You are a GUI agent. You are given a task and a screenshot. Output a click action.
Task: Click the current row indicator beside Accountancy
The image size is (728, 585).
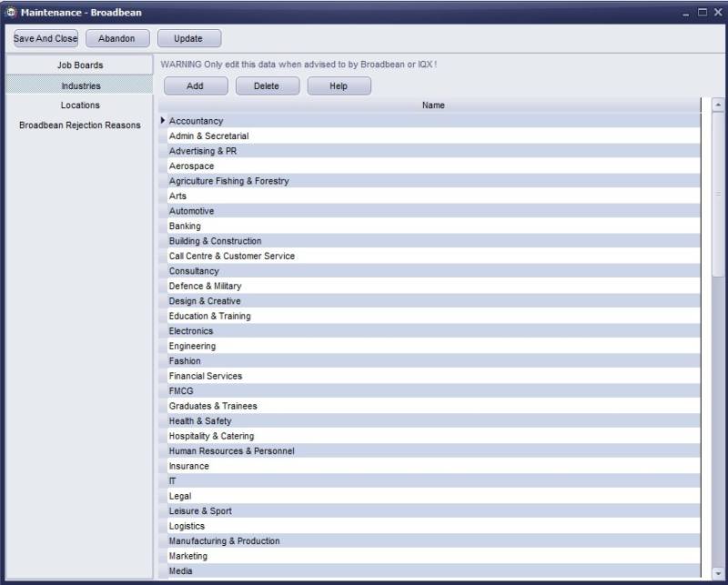163,121
